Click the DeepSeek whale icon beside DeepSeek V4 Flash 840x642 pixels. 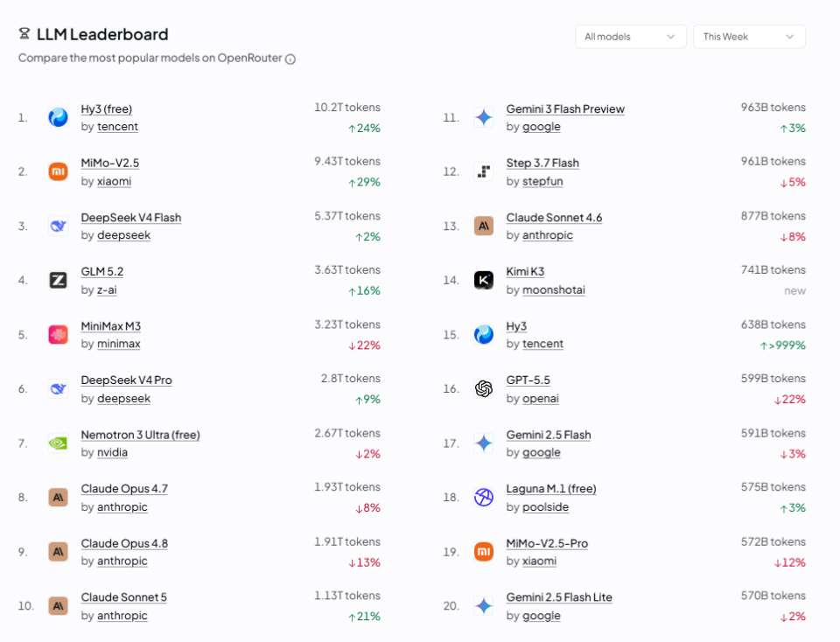58,226
